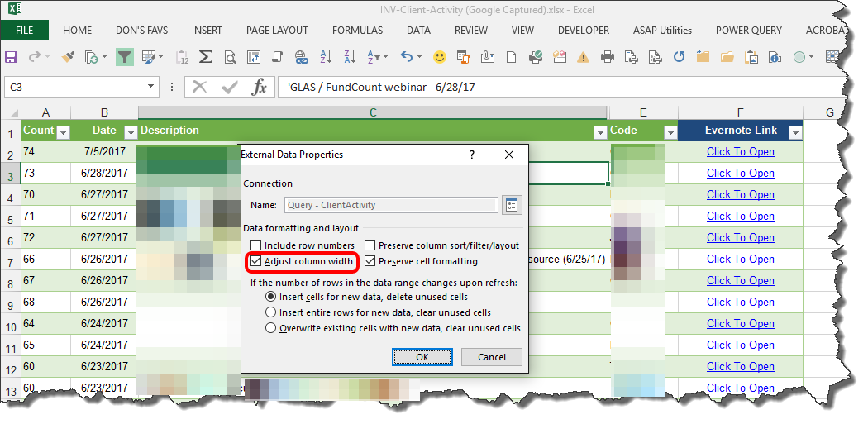Click the Sort Z to A icon
The height and width of the screenshot is (424, 868).
(350, 56)
